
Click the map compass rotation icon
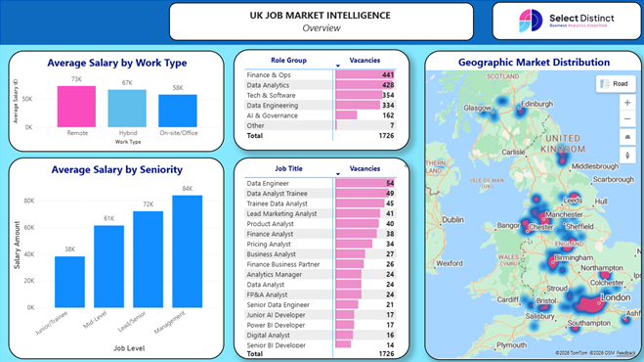(627, 156)
